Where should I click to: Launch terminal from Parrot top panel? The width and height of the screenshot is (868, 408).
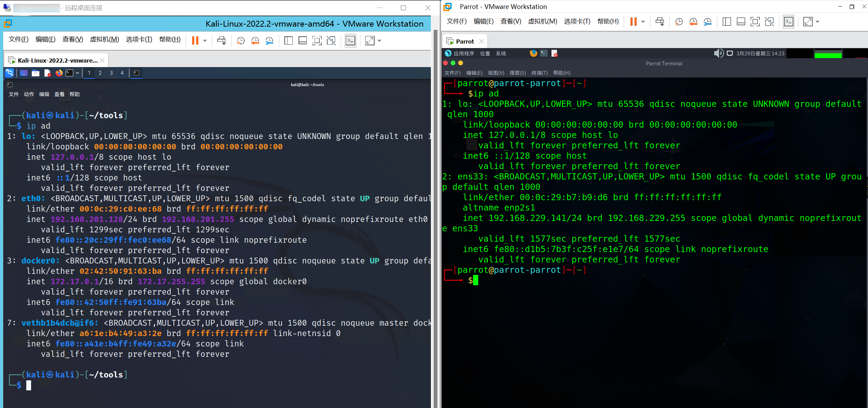coord(544,53)
